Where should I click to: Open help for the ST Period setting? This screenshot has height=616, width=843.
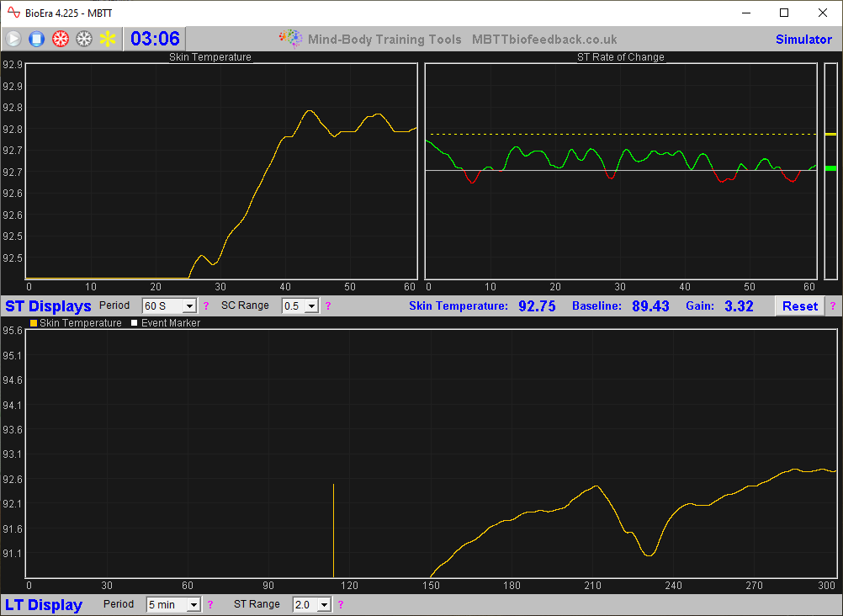click(x=206, y=306)
